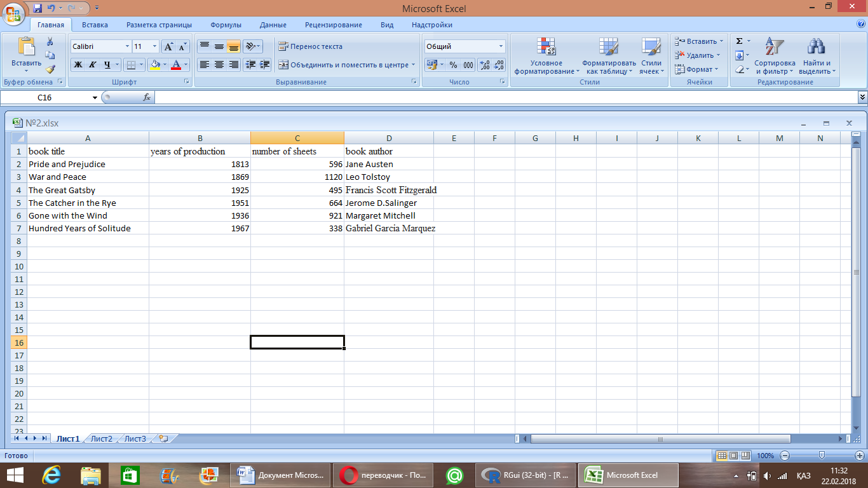The width and height of the screenshot is (868, 488).
Task: Copy selection using the clipboard group copy icon
Action: (50, 55)
